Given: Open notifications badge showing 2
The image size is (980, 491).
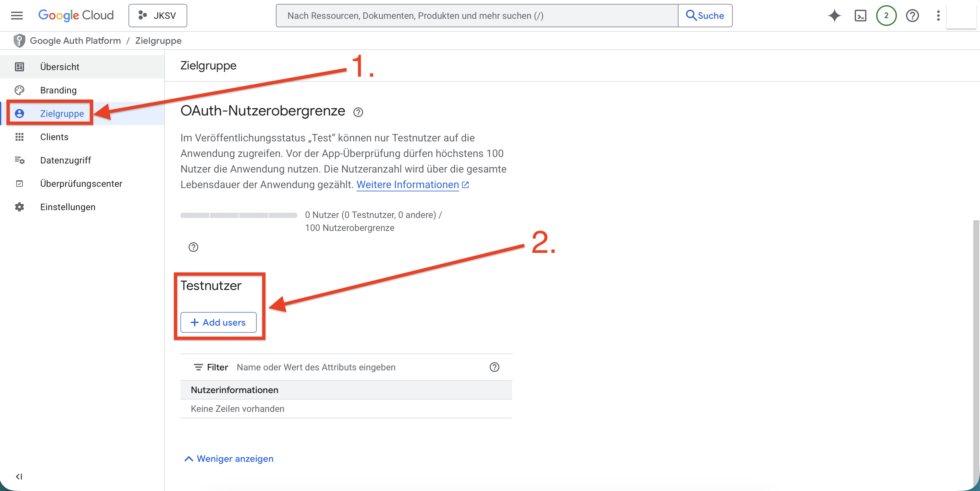Looking at the screenshot, I should 886,16.
